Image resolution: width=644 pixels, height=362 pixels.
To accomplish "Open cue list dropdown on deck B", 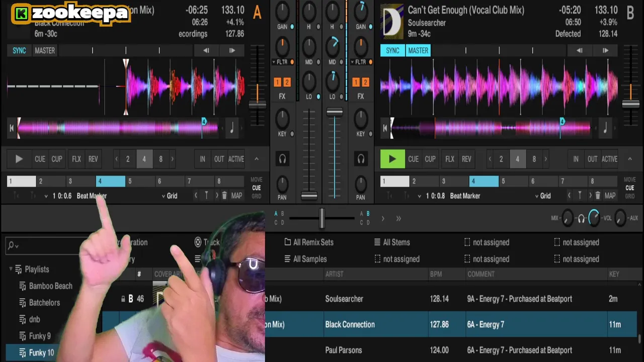I will (x=420, y=196).
